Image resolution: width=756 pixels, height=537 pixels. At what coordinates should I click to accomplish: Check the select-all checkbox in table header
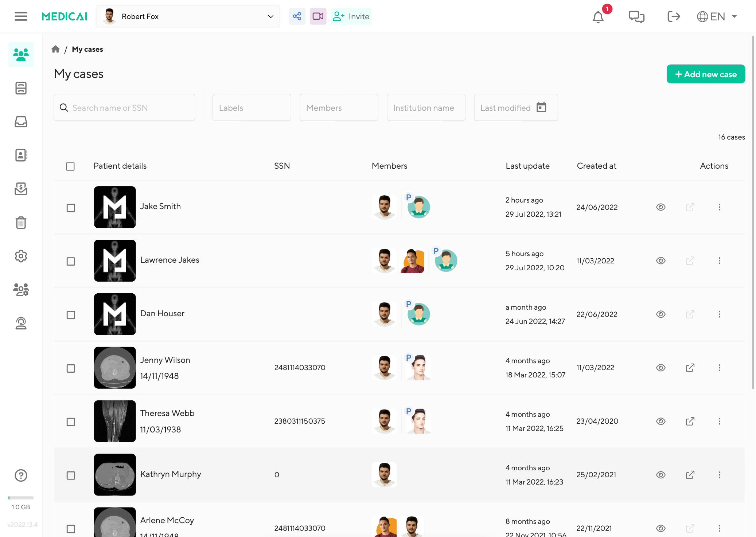70,166
